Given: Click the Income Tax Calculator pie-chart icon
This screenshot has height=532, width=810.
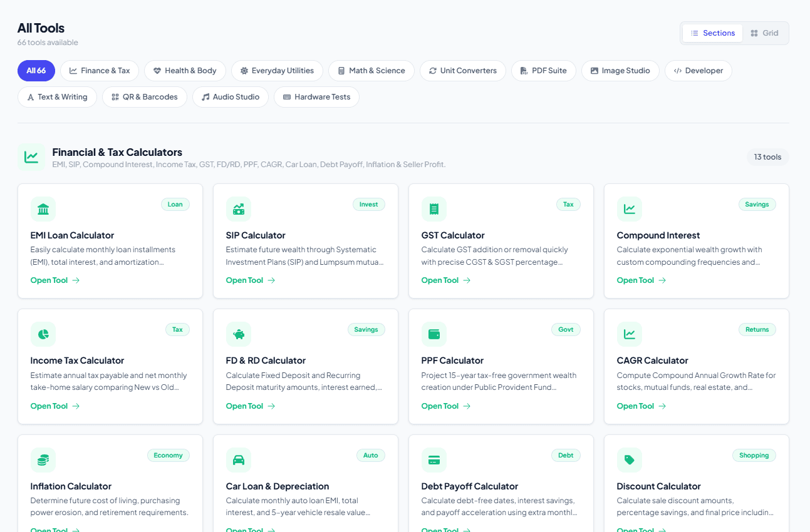Looking at the screenshot, I should (43, 334).
